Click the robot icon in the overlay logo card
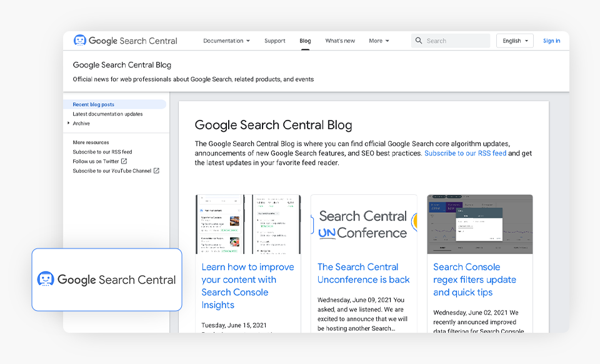The image size is (600, 364). (46, 280)
